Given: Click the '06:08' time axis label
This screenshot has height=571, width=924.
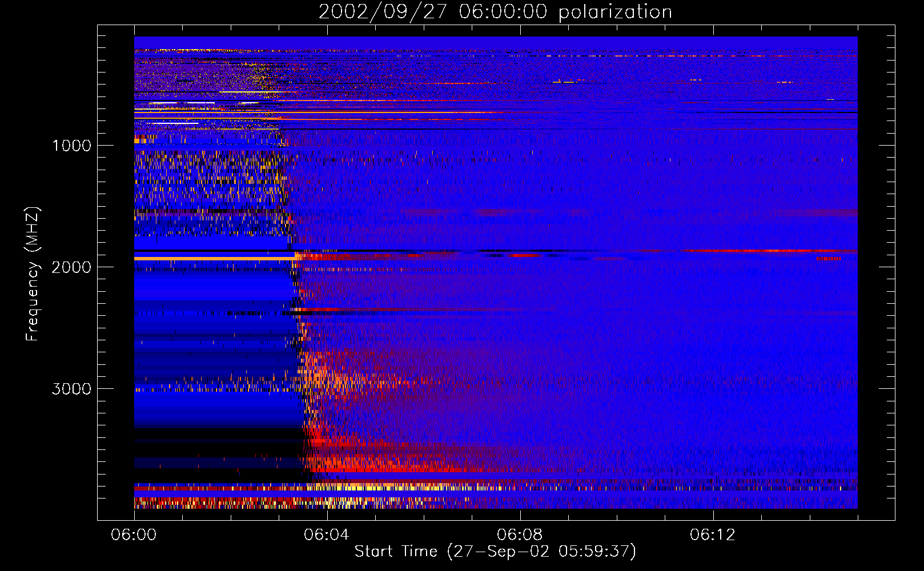Looking at the screenshot, I should 520,535.
